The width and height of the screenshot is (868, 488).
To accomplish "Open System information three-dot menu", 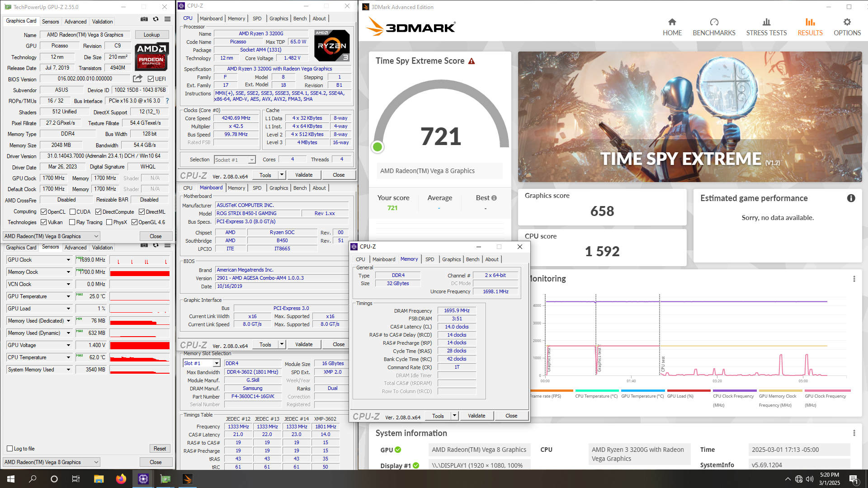I will pyautogui.click(x=854, y=433).
